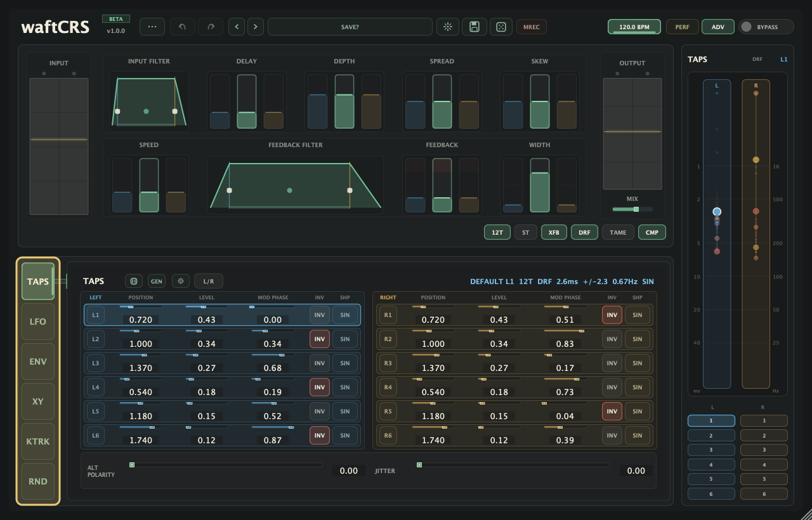Screen dimensions: 812x520
Task: Select the L1 tap row badge
Action: [x=96, y=315]
